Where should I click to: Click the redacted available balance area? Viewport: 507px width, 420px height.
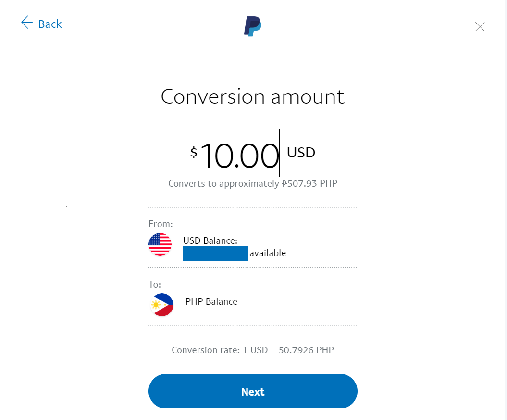pos(215,253)
